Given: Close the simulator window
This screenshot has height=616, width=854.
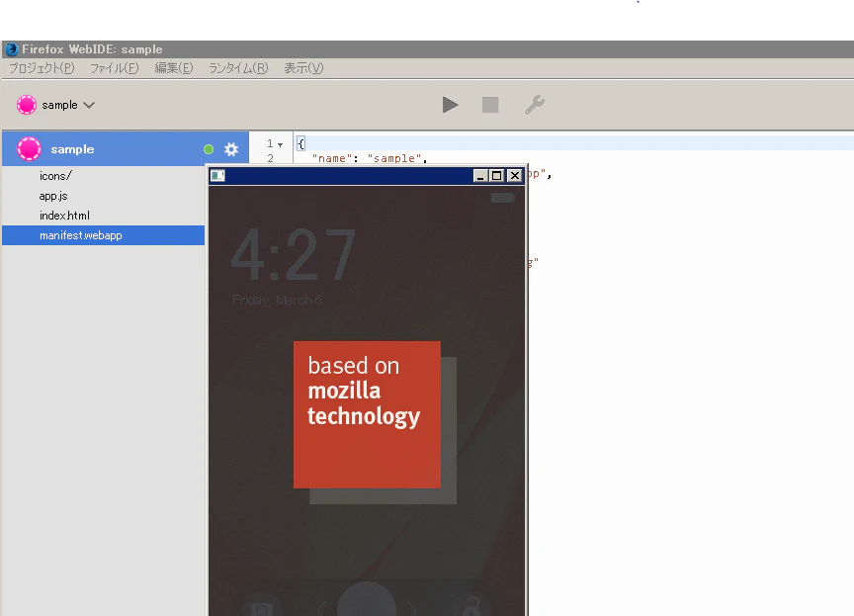Looking at the screenshot, I should (514, 175).
